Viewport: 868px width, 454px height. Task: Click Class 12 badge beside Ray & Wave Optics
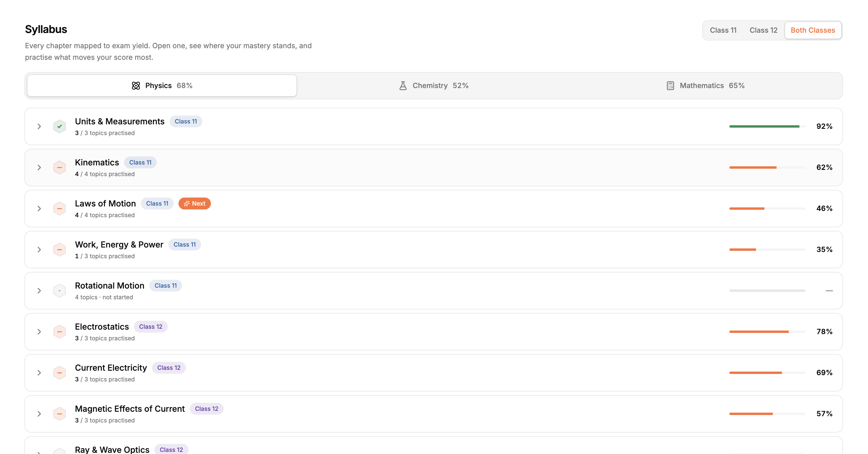tap(171, 450)
